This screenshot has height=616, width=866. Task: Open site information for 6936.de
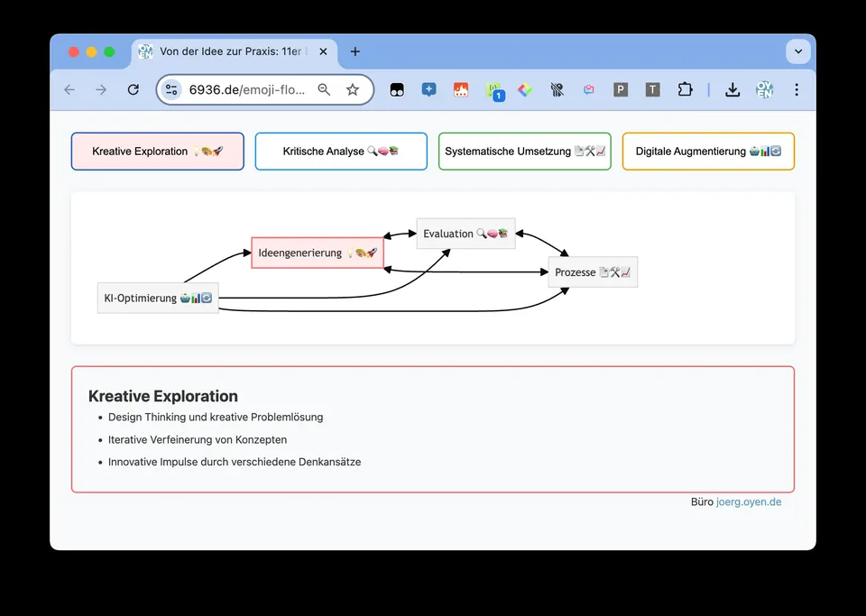point(171,89)
